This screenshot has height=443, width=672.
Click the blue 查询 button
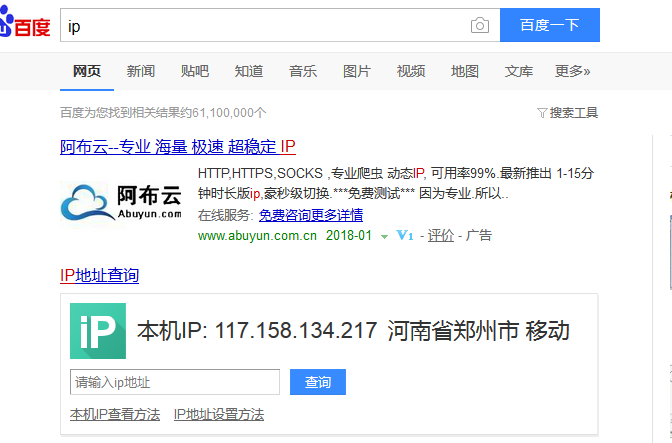318,382
